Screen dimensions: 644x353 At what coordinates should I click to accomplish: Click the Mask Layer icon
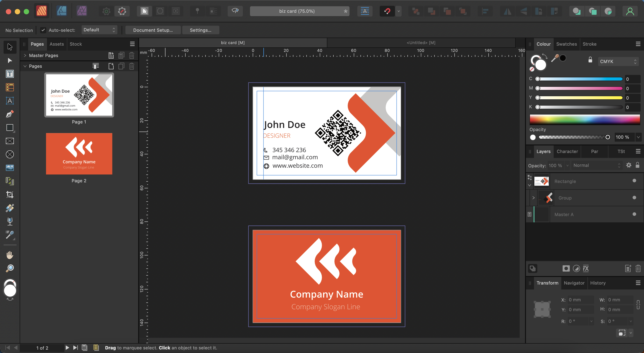[x=566, y=269]
